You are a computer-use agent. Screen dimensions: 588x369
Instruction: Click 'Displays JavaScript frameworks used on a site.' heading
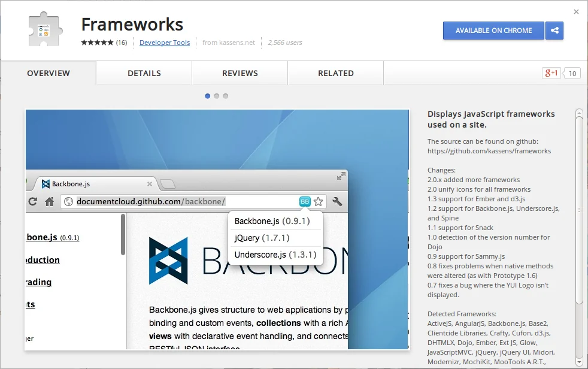coord(491,119)
